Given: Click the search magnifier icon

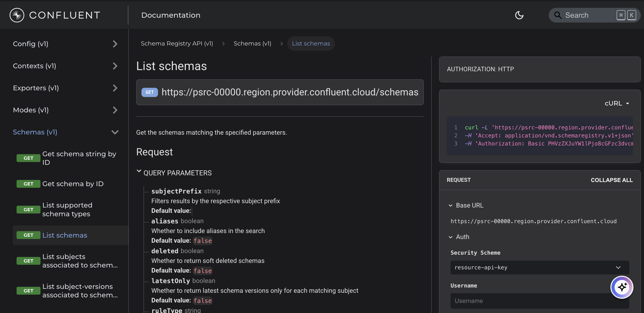Looking at the screenshot, I should [x=558, y=15].
